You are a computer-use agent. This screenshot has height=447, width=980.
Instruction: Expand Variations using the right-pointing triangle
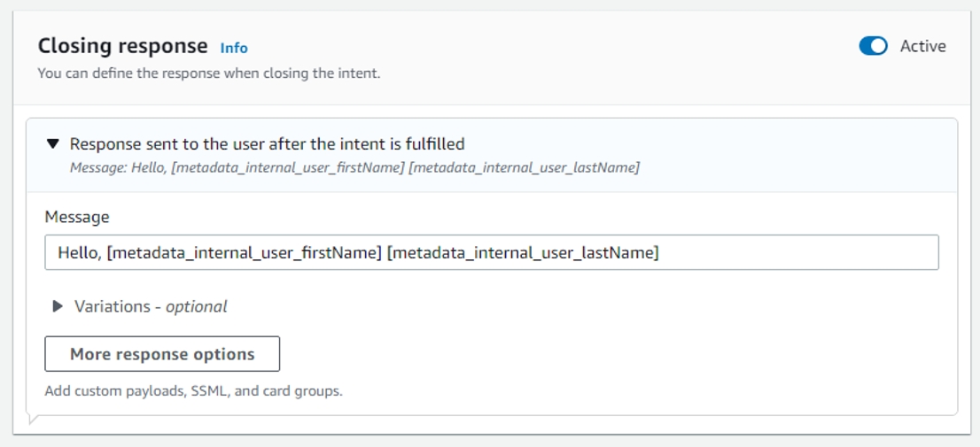58,306
